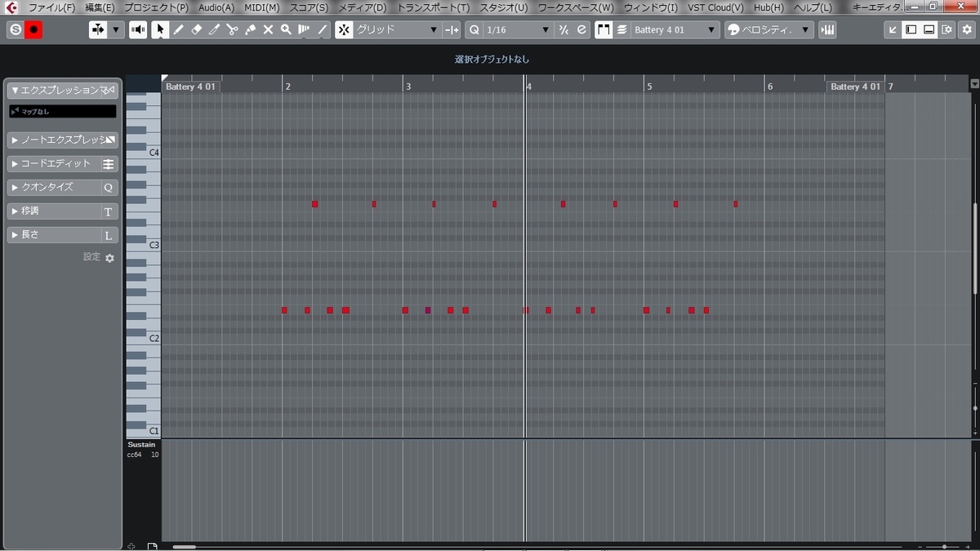Select the Erase tool
The height and width of the screenshot is (551, 980).
coord(196,29)
